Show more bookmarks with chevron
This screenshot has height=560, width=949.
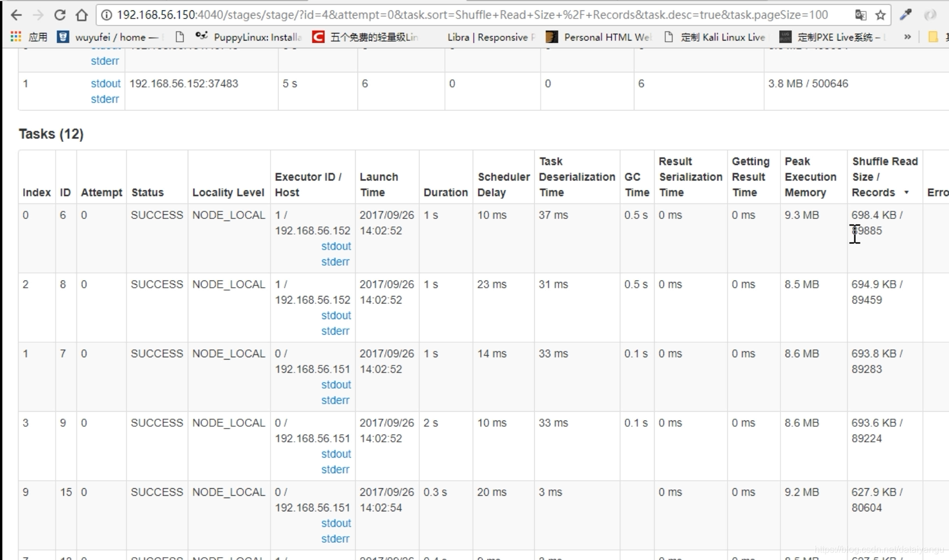point(907,37)
